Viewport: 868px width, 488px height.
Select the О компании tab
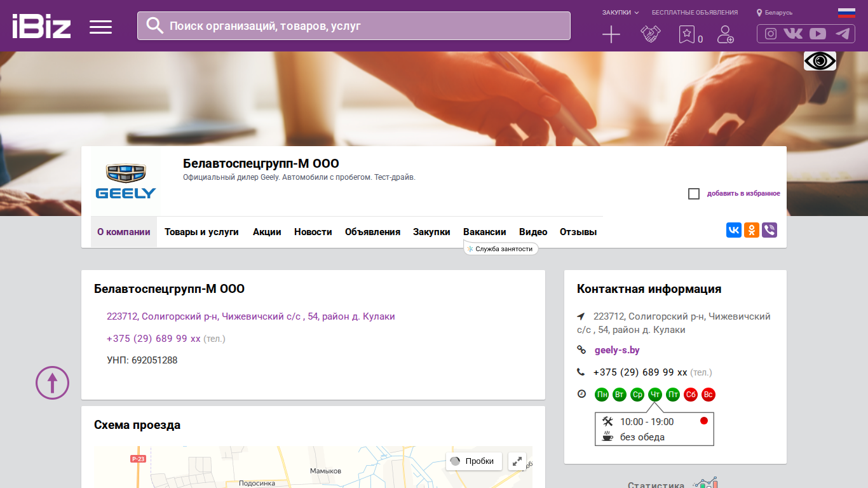point(124,232)
